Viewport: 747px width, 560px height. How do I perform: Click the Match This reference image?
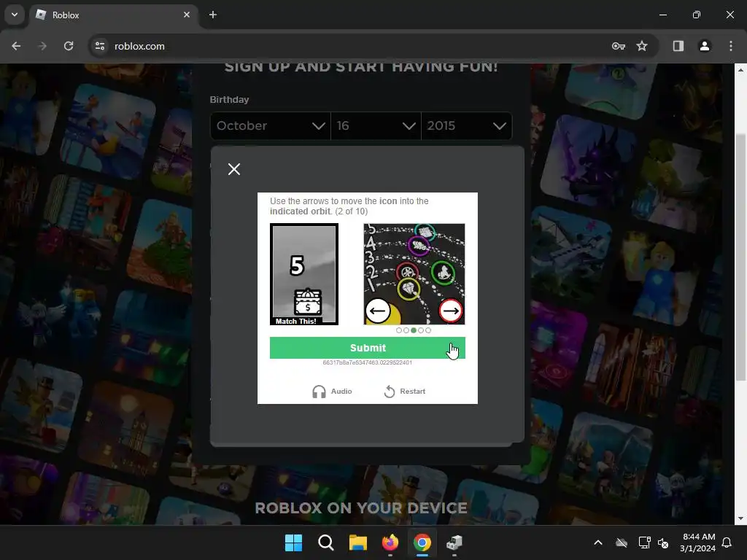click(x=304, y=274)
